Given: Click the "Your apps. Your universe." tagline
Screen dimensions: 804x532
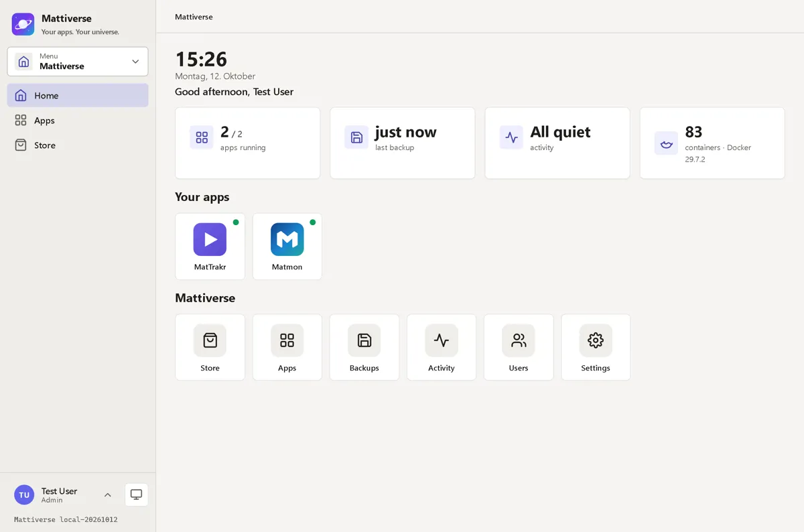Looking at the screenshot, I should (80, 31).
